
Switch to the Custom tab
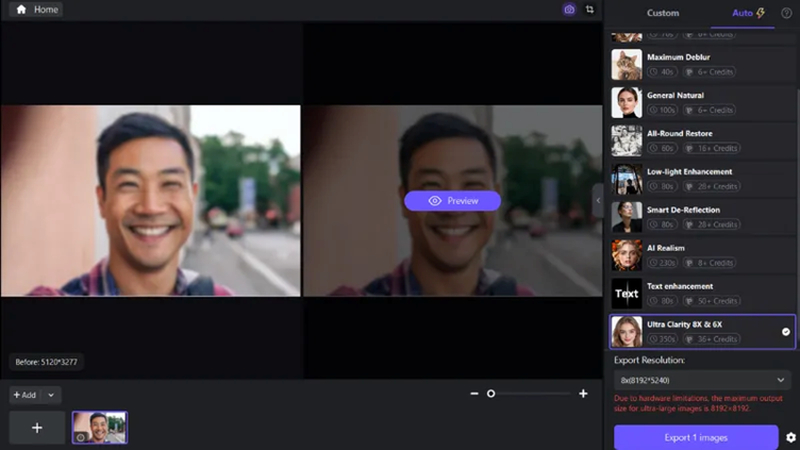[663, 13]
